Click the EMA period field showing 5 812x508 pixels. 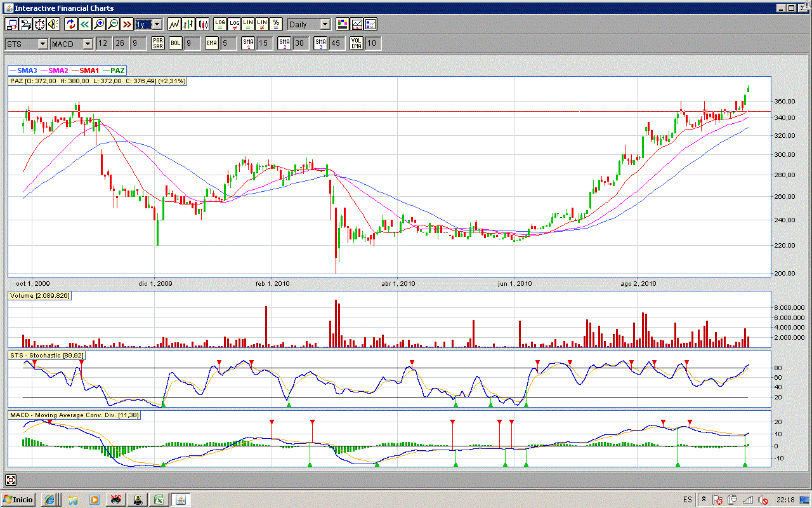coord(228,43)
